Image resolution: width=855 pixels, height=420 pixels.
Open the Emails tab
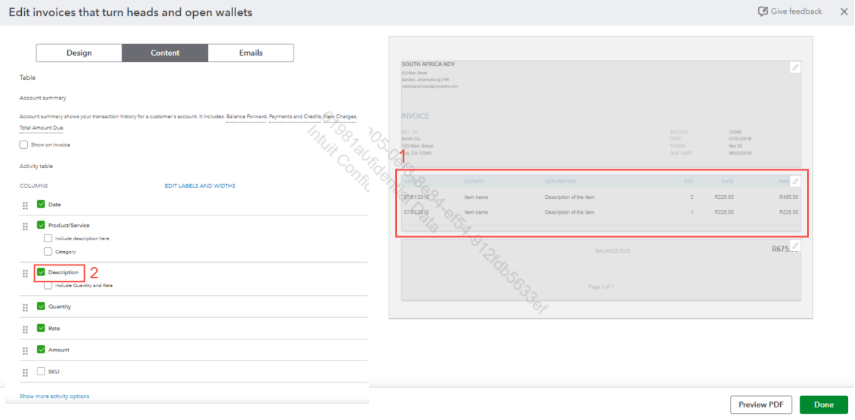(x=251, y=53)
